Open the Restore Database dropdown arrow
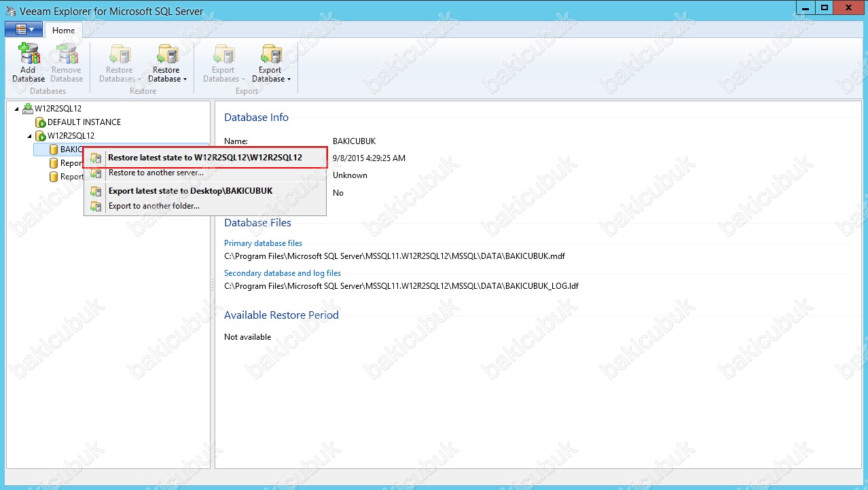868x490 pixels. 185,80
